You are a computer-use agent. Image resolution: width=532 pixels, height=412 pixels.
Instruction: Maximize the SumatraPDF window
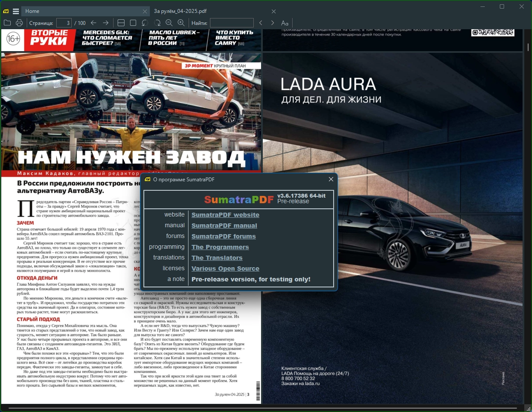click(502, 6)
